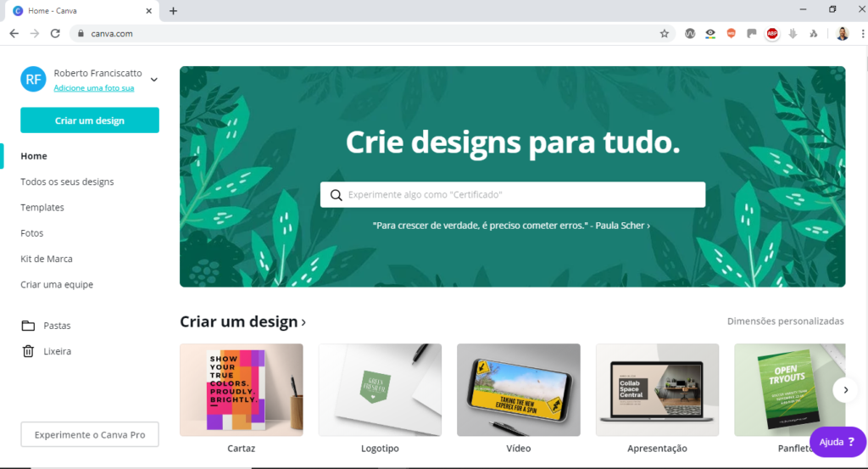Screen dimensions: 868x469
Task: Click the Experimente o Canva Pro button
Action: (x=90, y=435)
